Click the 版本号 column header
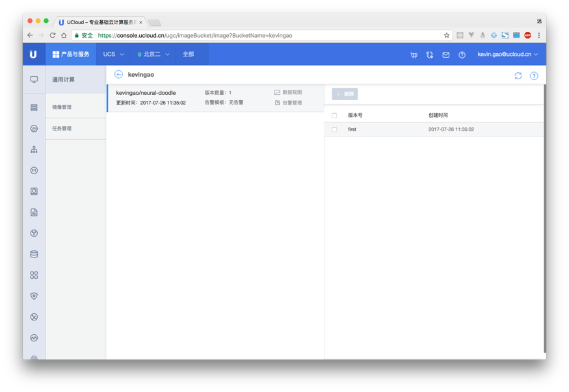Viewport: 569px width, 392px height. pos(355,115)
